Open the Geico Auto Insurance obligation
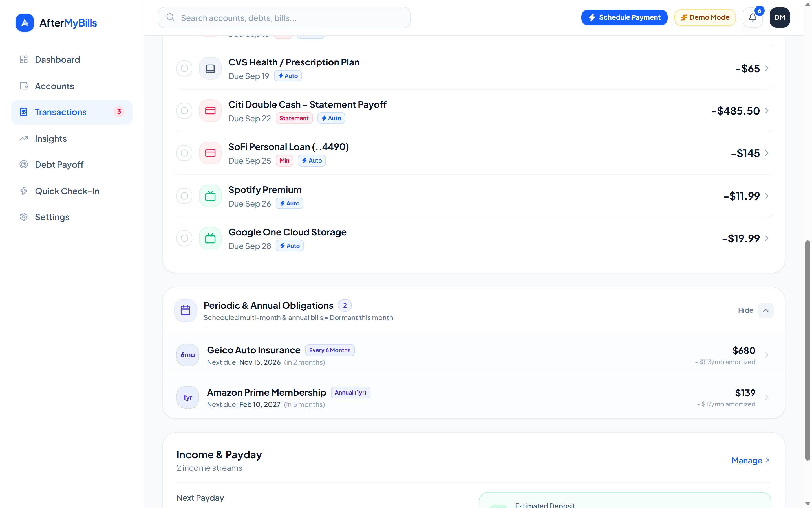812x508 pixels. [473, 355]
